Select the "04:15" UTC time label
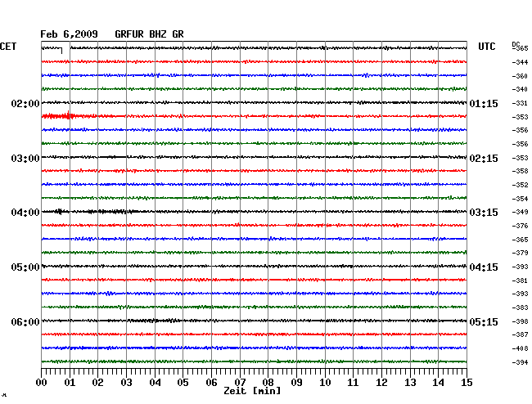532x404 pixels. point(484,267)
